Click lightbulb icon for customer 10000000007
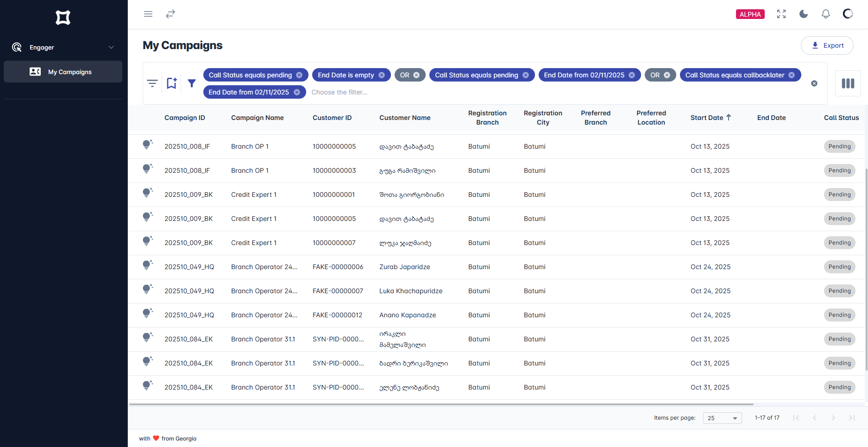Screen dimensions: 868x447 pos(148,241)
